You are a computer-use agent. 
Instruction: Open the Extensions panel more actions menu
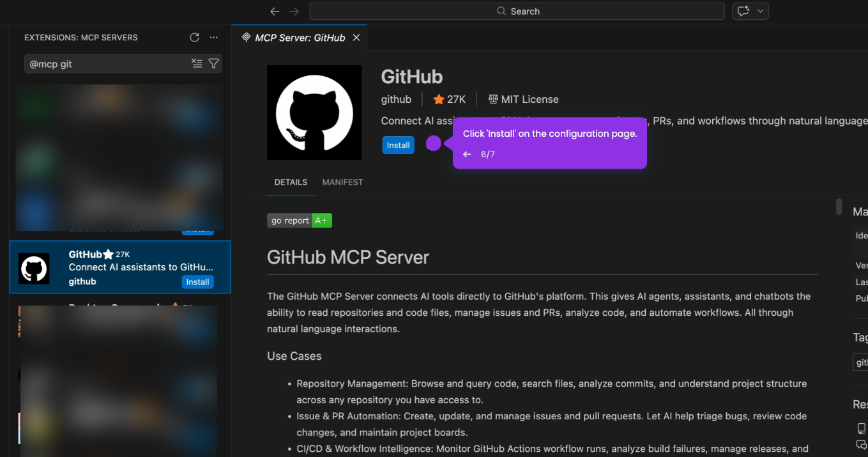(x=214, y=38)
